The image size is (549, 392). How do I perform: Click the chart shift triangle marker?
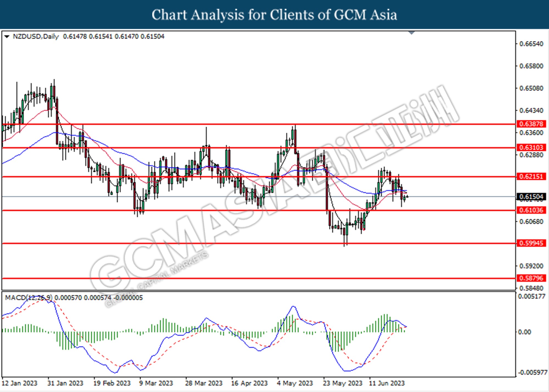pos(411,33)
